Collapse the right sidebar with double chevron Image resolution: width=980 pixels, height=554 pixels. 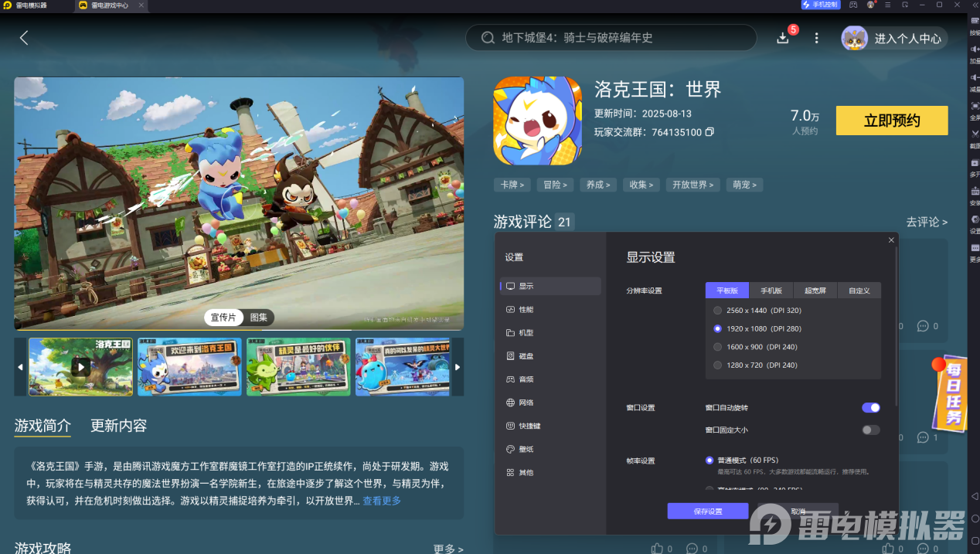975,5
